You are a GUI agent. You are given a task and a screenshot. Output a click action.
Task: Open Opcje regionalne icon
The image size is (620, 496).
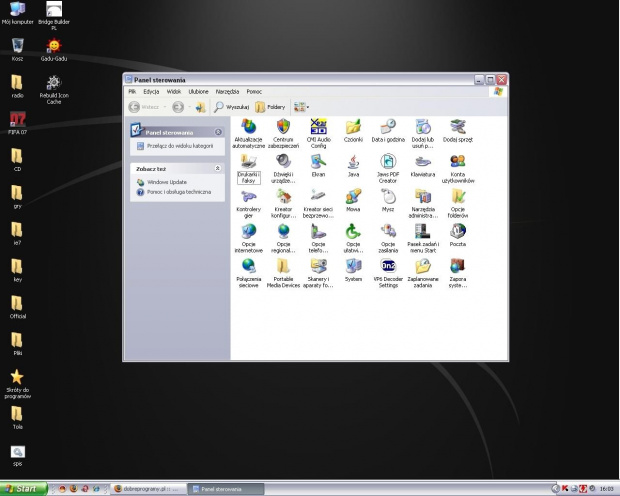283,238
